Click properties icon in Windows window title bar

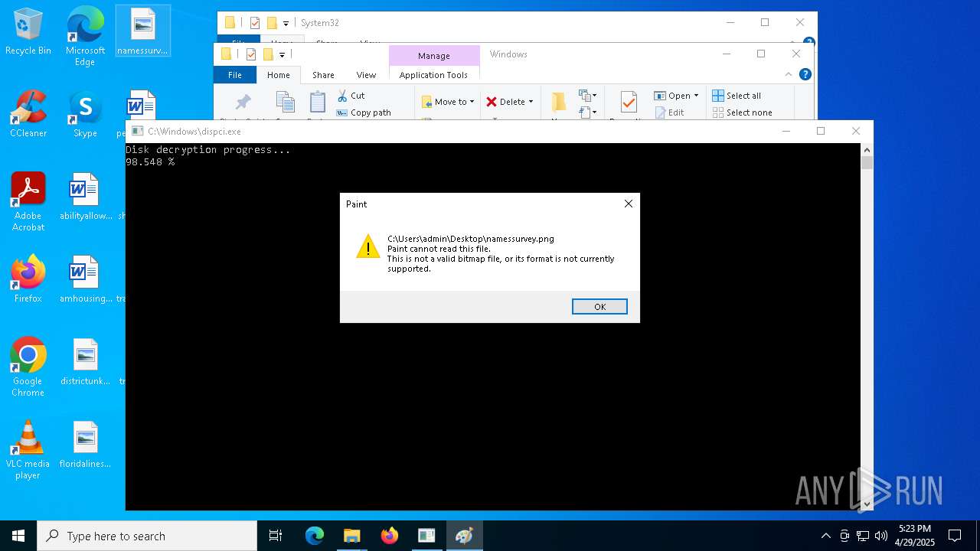pos(250,54)
